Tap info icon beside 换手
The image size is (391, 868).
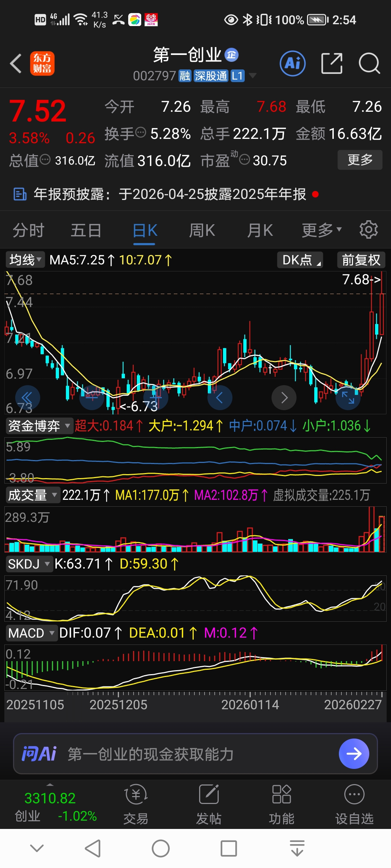pos(140,133)
